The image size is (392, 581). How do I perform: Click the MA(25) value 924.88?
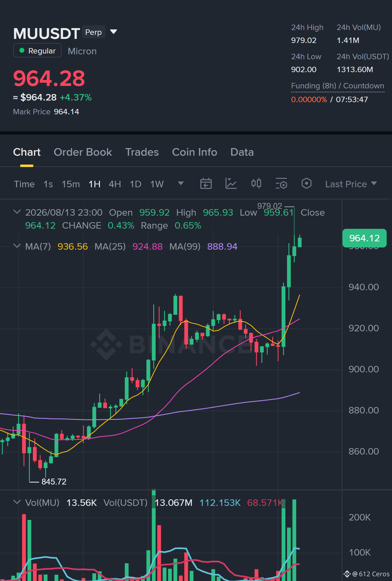(147, 246)
